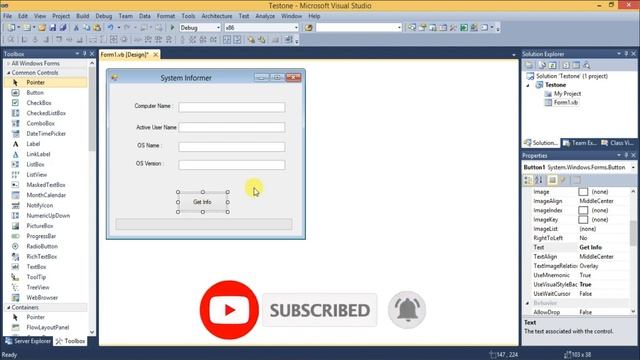Select the CheckedListBox control in Toolbox
The image size is (640, 360).
(x=46, y=113)
